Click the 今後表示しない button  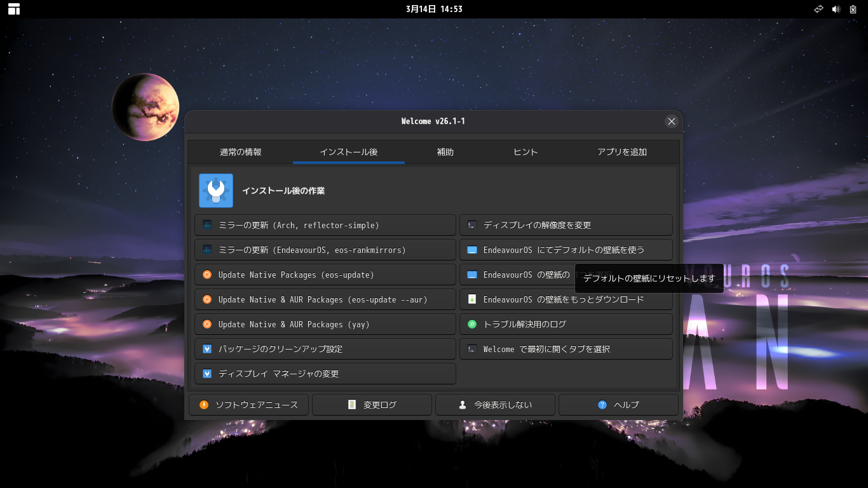(x=495, y=405)
